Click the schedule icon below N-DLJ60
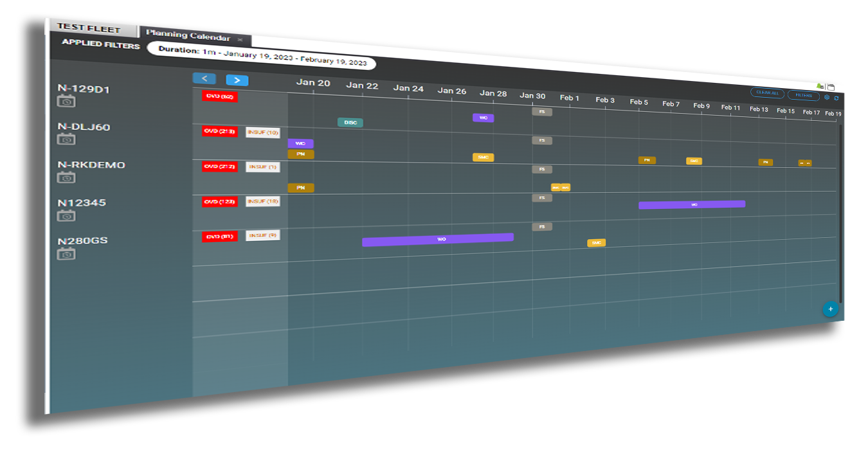 [66, 139]
